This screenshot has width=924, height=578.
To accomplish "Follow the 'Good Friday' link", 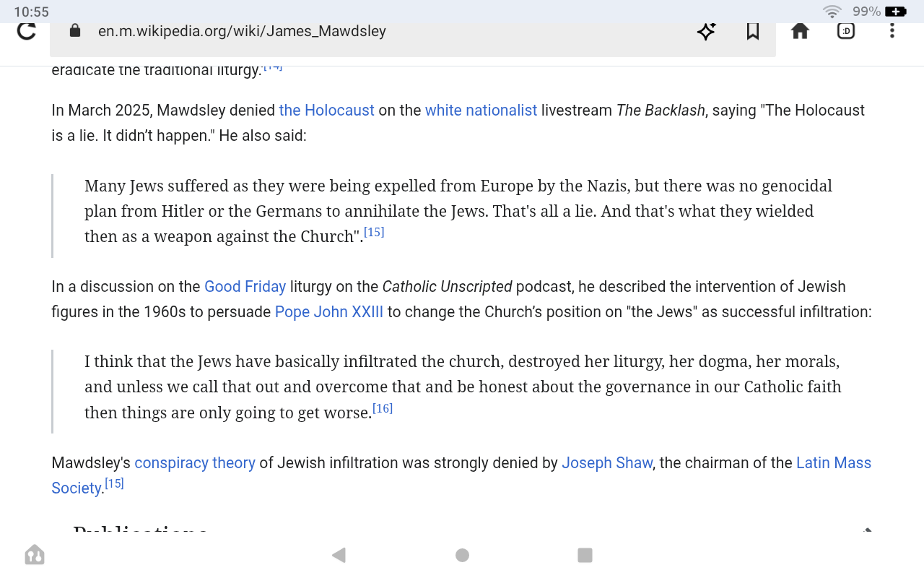I will coord(245,287).
